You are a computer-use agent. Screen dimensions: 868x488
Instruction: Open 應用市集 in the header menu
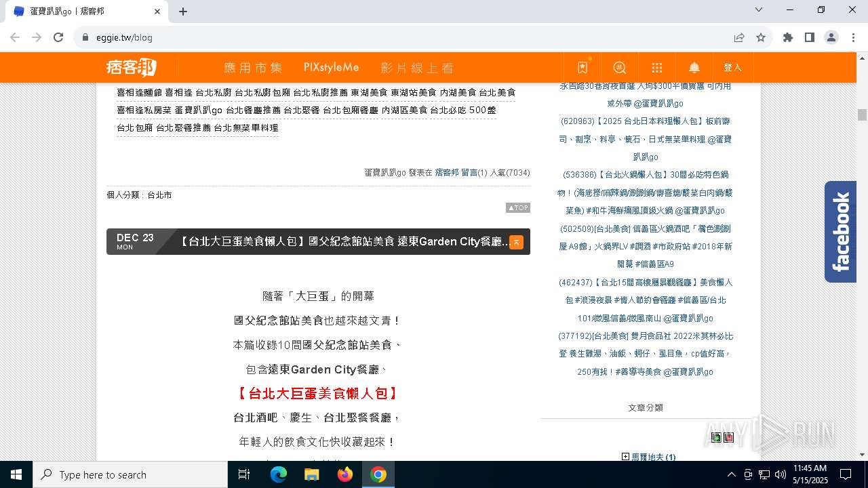(254, 68)
